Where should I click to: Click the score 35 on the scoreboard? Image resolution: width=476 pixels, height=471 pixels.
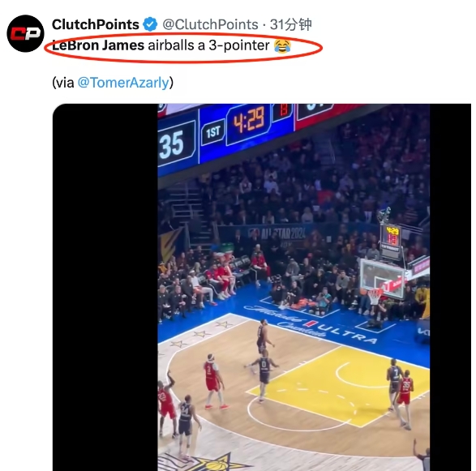172,145
